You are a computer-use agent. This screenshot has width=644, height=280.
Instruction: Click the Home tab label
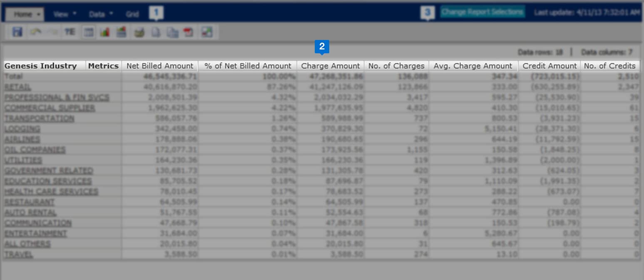click(20, 14)
